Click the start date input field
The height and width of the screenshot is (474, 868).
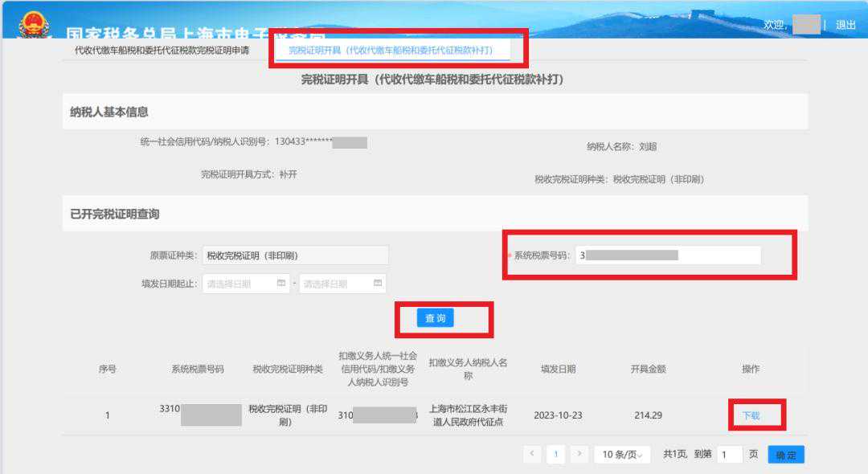(240, 284)
